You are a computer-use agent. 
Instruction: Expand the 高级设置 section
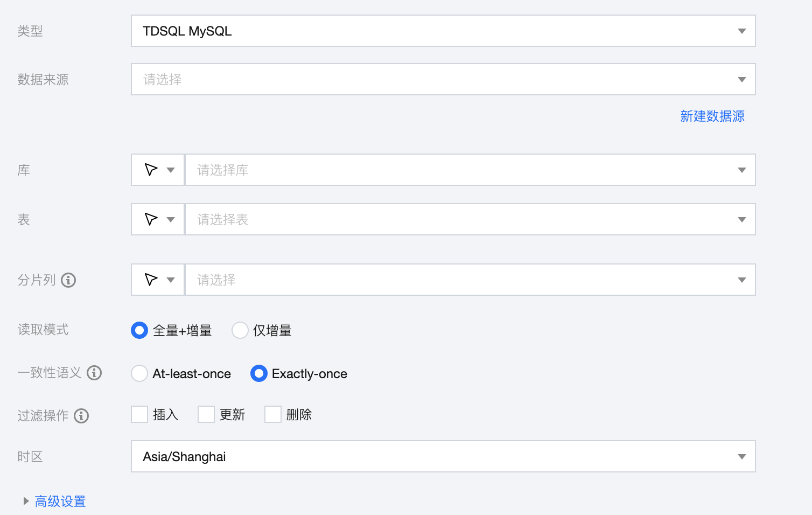coord(60,502)
